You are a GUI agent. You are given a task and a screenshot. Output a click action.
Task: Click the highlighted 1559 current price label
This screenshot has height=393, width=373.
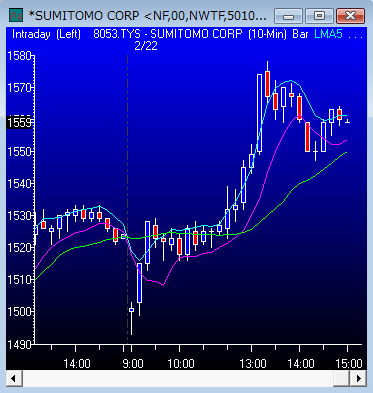point(19,122)
